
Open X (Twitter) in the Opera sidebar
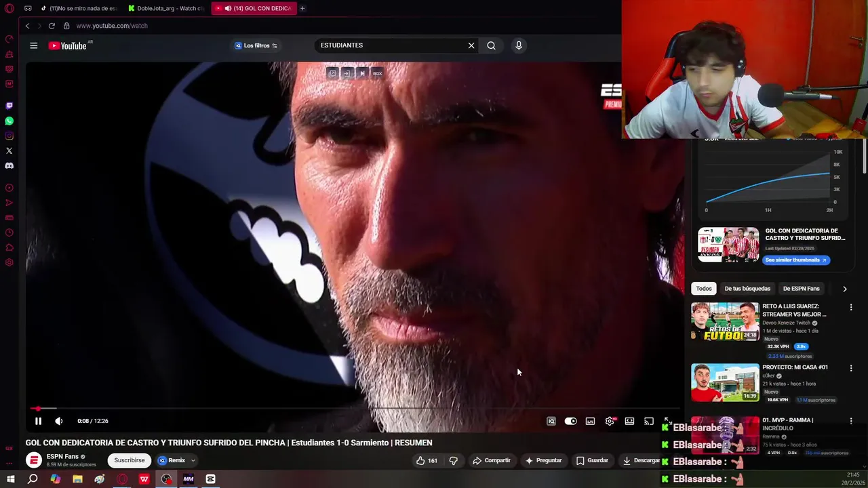click(x=9, y=150)
